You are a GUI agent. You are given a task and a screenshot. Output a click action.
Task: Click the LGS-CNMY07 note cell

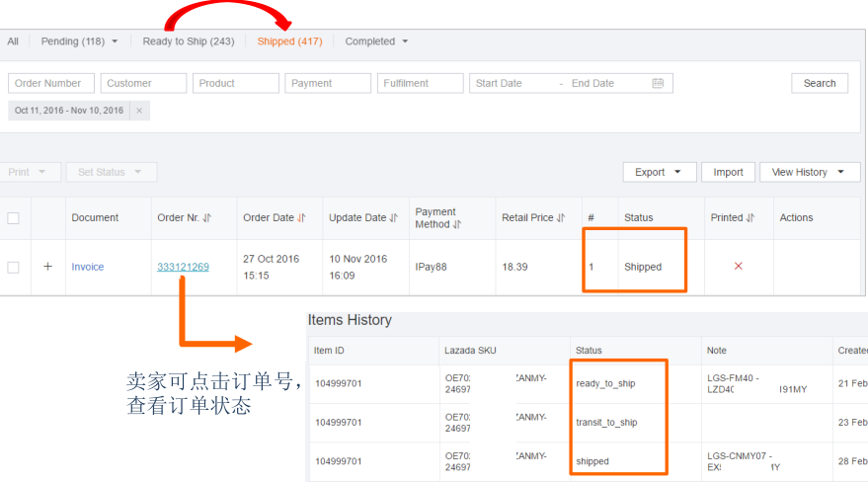click(x=744, y=461)
